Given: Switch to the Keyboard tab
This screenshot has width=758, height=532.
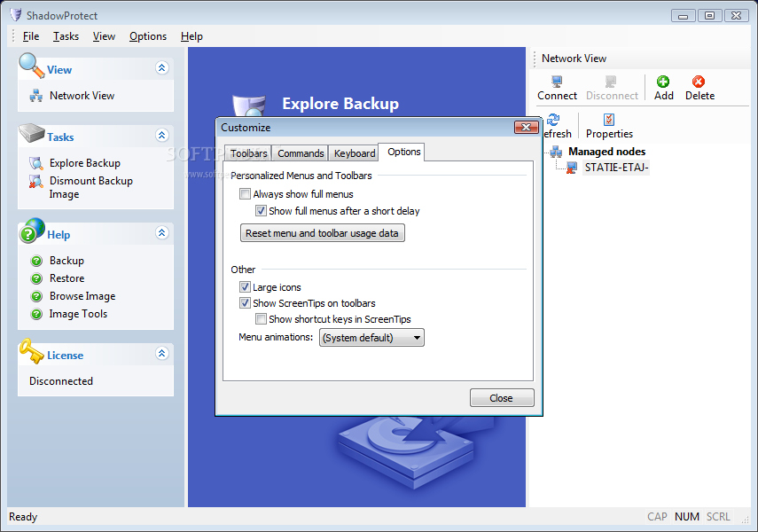Looking at the screenshot, I should [x=355, y=153].
